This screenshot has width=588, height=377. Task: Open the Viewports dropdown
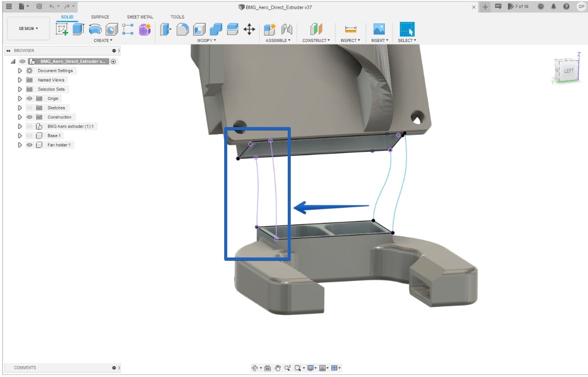[x=336, y=368]
